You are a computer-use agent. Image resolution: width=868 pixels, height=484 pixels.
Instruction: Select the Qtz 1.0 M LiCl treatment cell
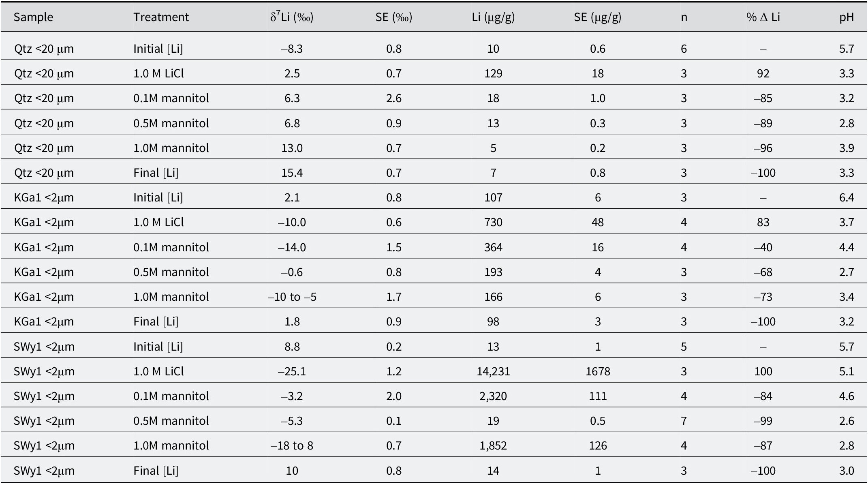(x=158, y=73)
